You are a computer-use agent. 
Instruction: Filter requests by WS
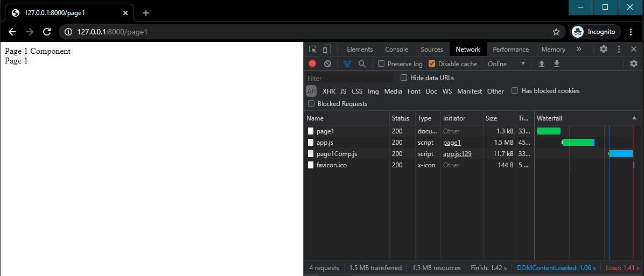coord(447,91)
